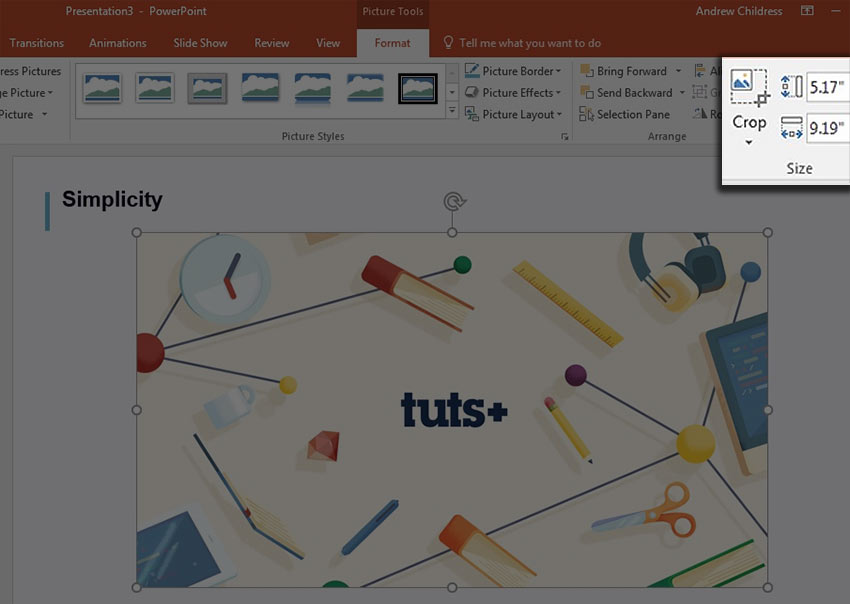Click the shape width icon
Screen dimensions: 850x604
[x=791, y=128]
